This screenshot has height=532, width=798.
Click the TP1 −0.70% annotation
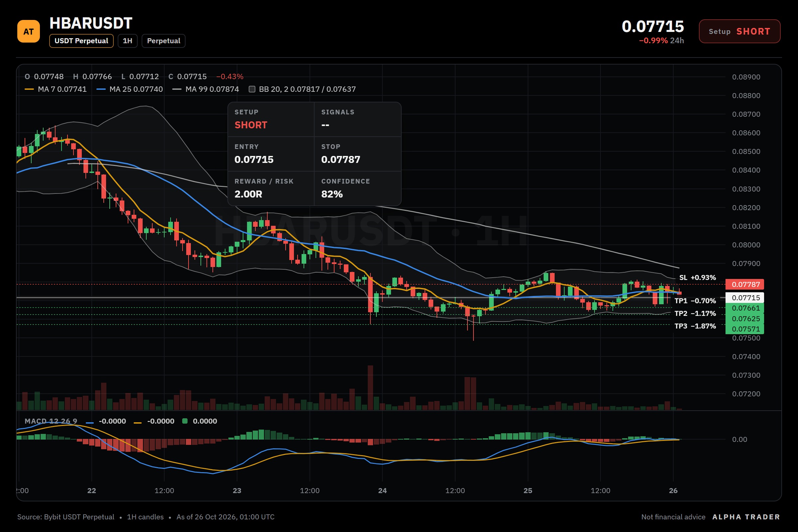695,301
